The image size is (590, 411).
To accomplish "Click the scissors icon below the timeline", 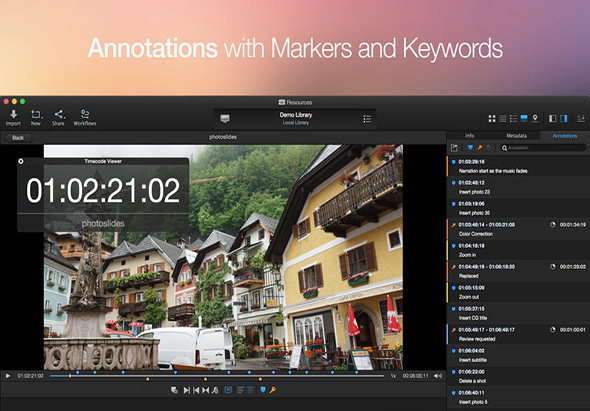I will [x=215, y=390].
